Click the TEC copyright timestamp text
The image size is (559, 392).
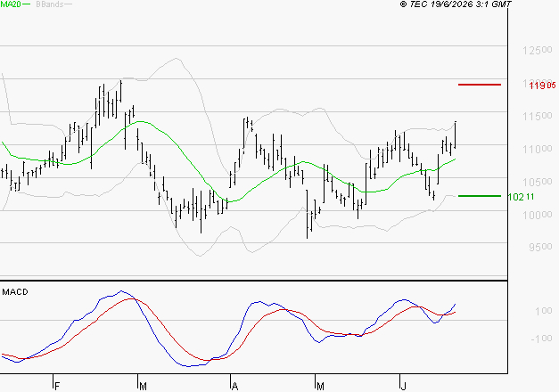456,4
